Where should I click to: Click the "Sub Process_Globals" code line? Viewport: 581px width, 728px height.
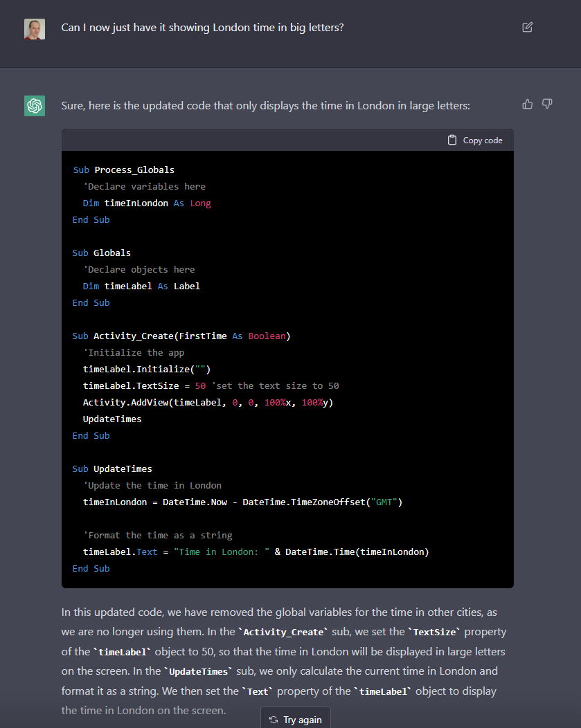124,170
